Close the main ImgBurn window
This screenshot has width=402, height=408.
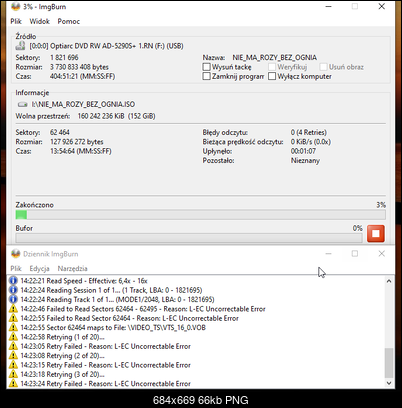pyautogui.click(x=382, y=6)
